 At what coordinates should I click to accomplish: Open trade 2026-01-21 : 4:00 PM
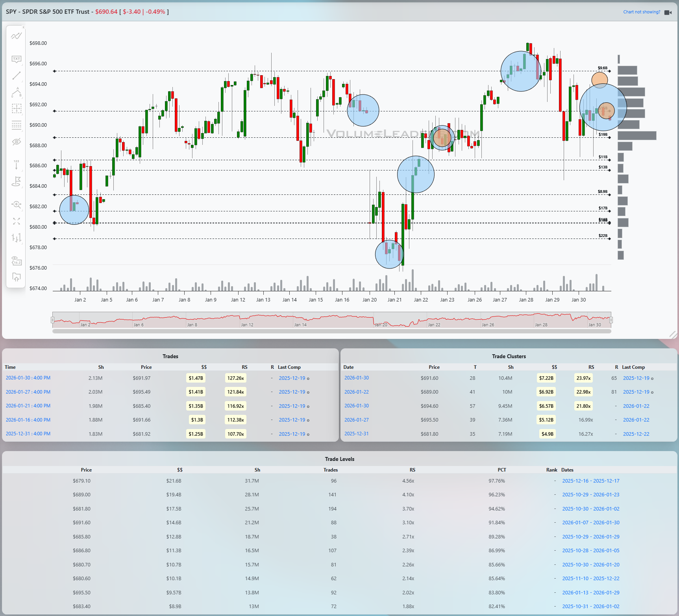click(x=28, y=406)
